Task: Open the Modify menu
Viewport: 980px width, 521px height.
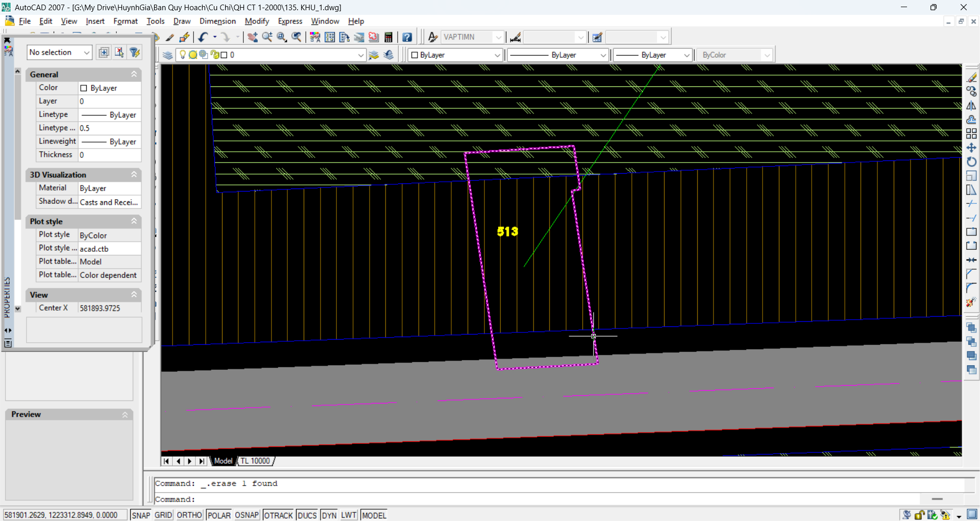Action: 256,21
